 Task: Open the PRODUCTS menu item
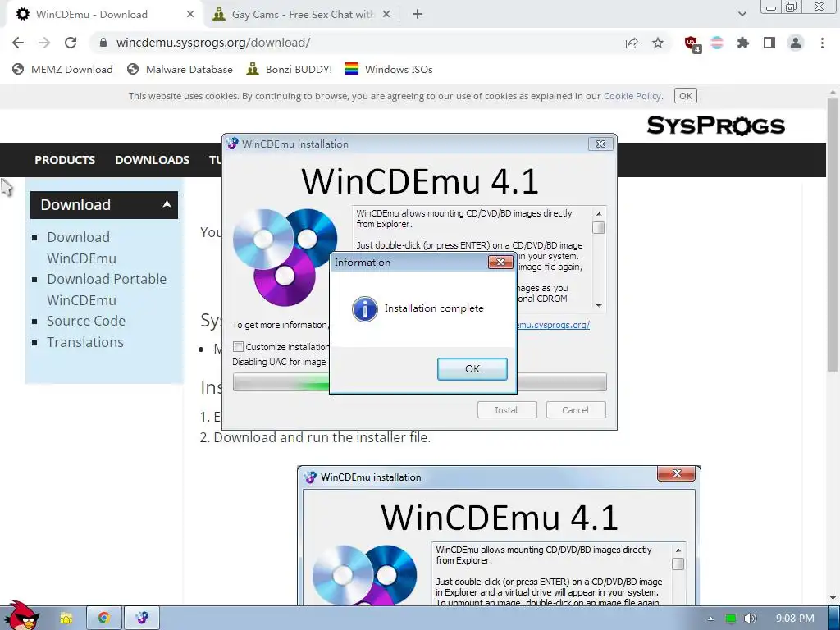[x=65, y=160]
